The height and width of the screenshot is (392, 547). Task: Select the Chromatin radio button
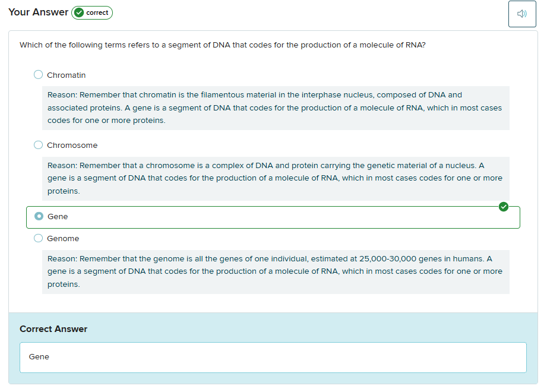38,75
